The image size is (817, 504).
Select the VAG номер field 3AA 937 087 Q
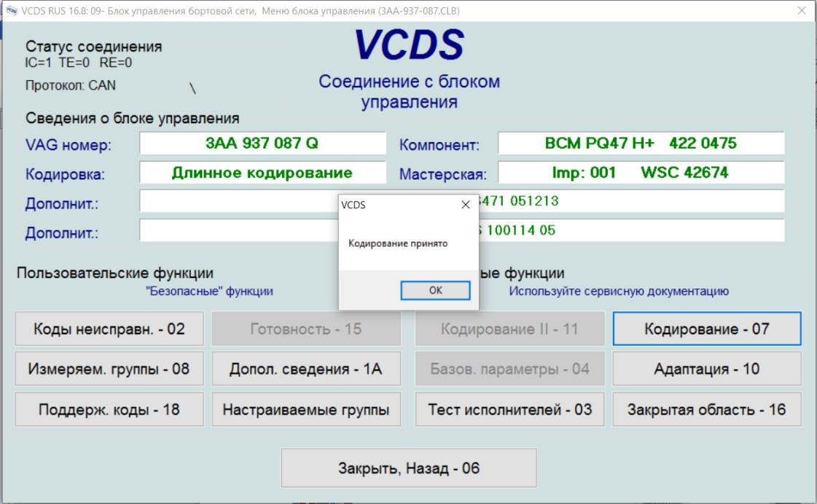[262, 143]
